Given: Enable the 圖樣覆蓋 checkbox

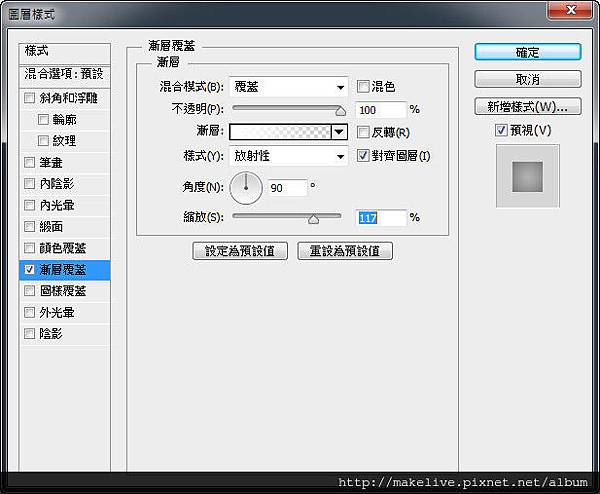Looking at the screenshot, I should pyautogui.click(x=29, y=291).
